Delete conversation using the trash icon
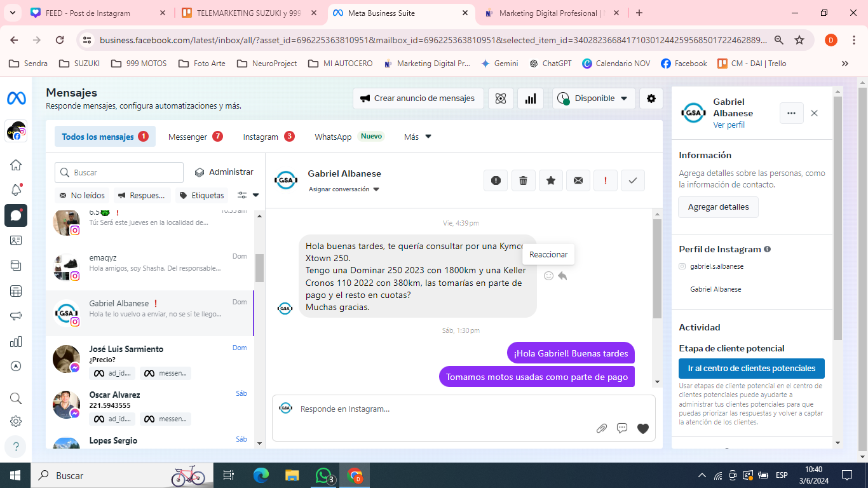 point(523,180)
